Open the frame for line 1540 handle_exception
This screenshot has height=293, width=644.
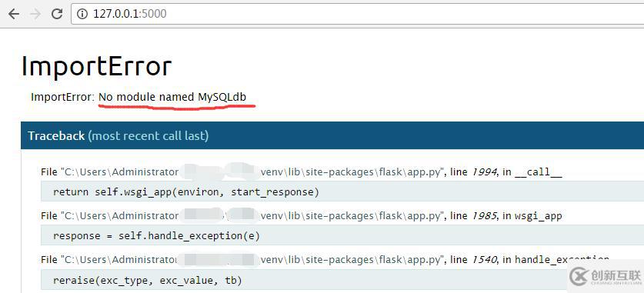325,260
